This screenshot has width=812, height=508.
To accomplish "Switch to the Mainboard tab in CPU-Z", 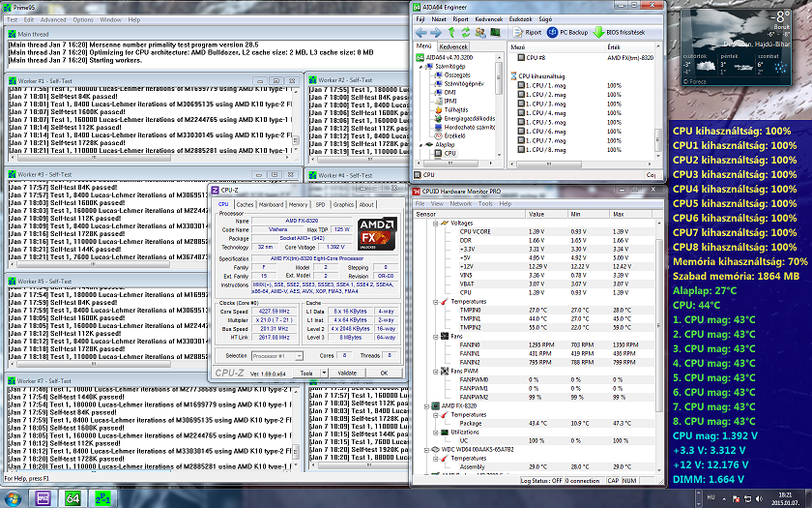I will coord(272,204).
